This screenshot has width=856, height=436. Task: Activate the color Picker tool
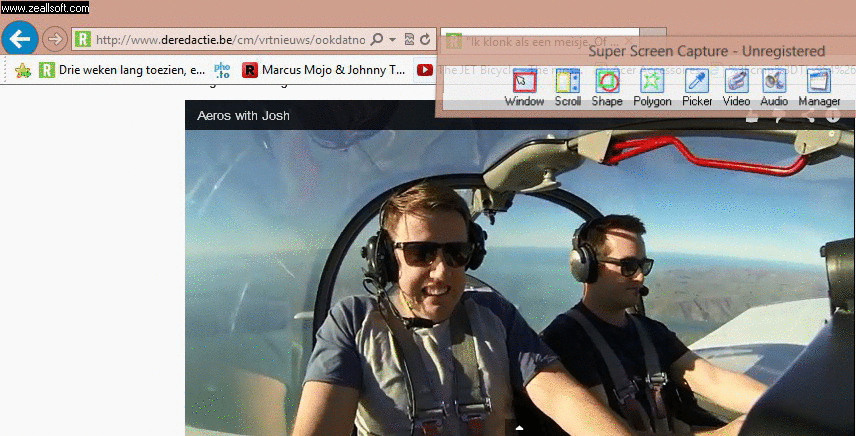point(697,87)
